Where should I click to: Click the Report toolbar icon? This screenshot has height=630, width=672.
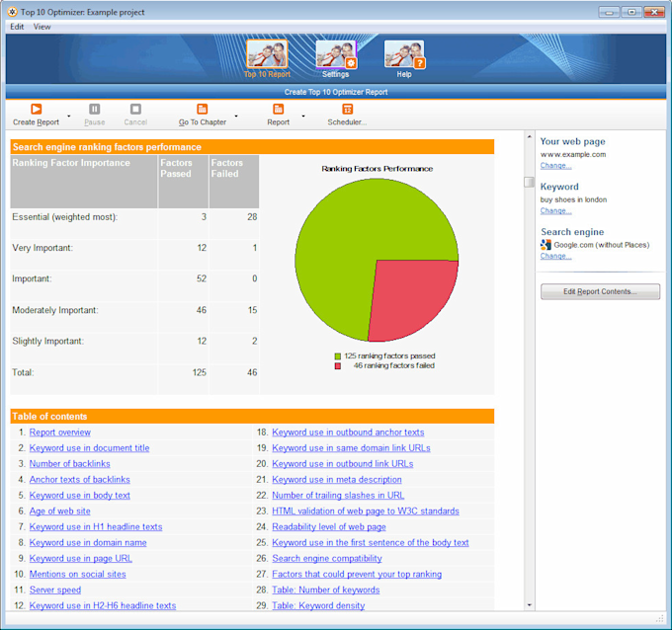[278, 110]
